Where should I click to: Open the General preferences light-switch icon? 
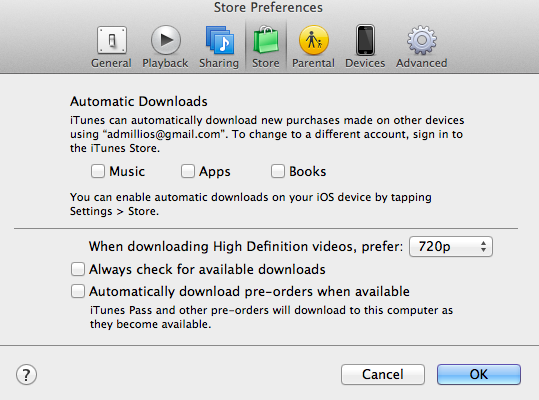pyautogui.click(x=112, y=41)
